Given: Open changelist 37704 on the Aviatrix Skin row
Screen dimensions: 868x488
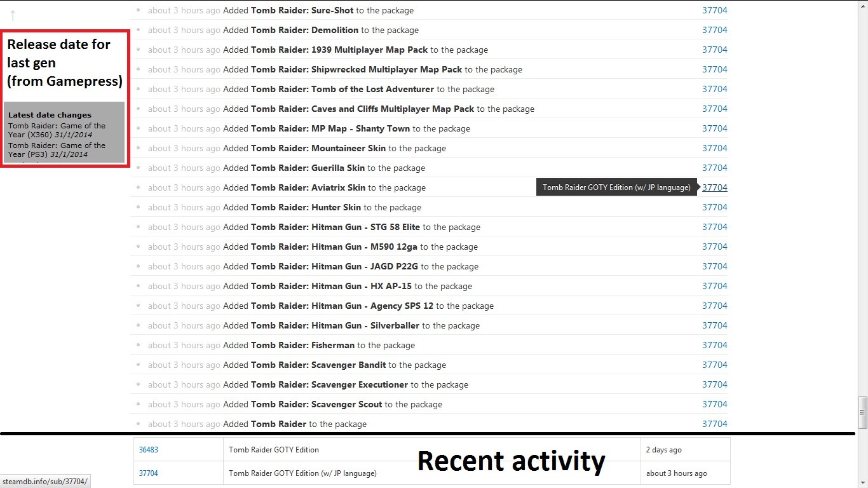Looking at the screenshot, I should point(714,187).
